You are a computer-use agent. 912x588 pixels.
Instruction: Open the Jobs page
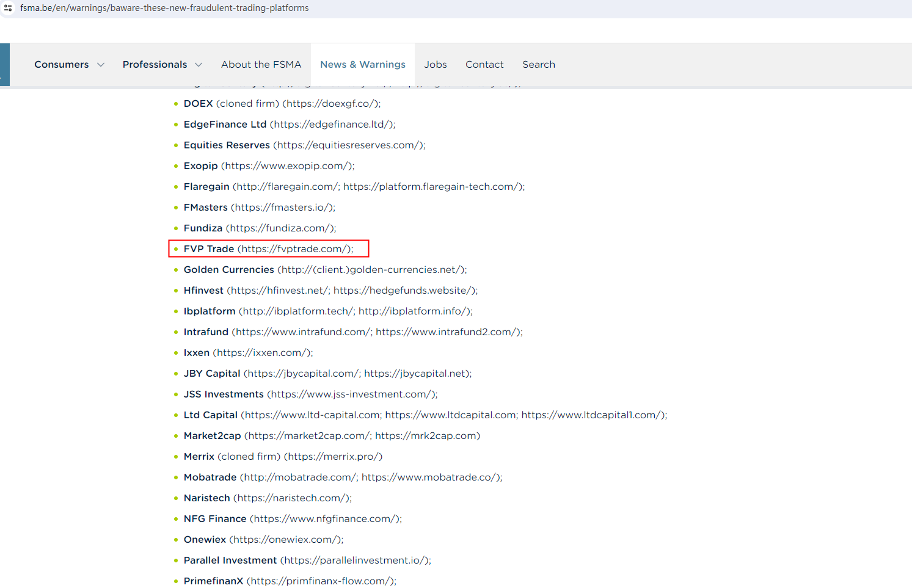point(435,65)
